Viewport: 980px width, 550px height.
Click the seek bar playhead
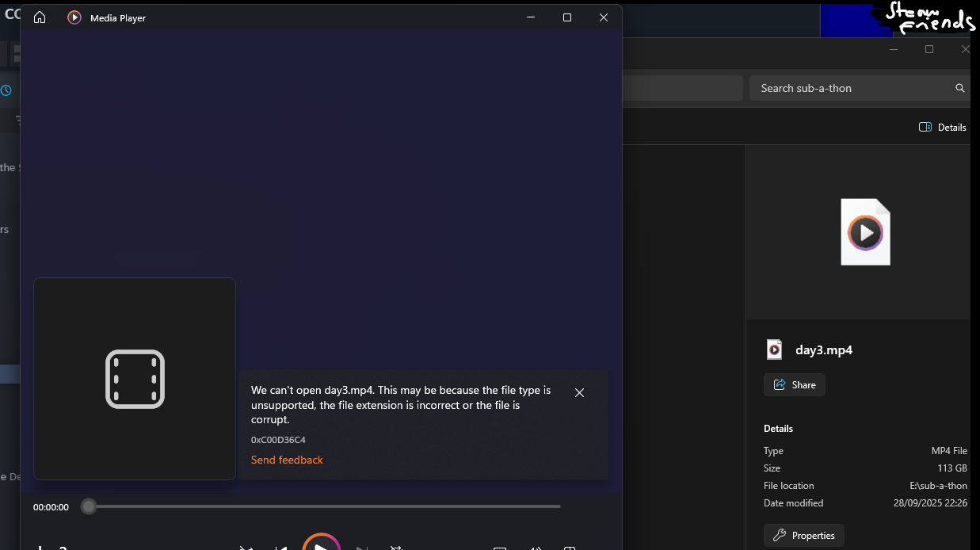click(x=89, y=506)
